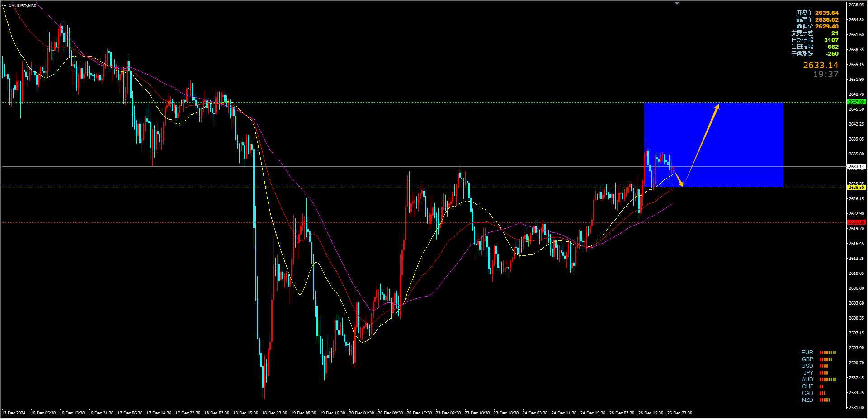This screenshot has height=419, width=868.
Task: Click the GBP strength bar meter
Action: coord(826,359)
